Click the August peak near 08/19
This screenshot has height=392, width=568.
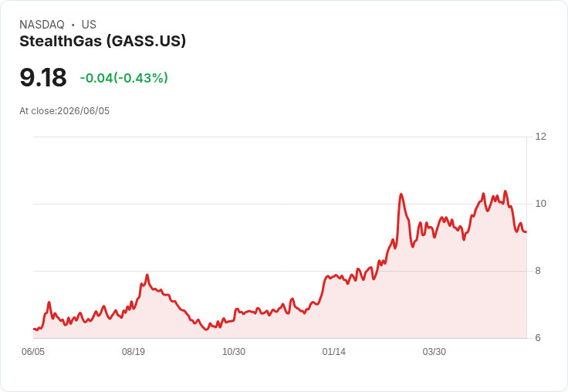(x=147, y=275)
